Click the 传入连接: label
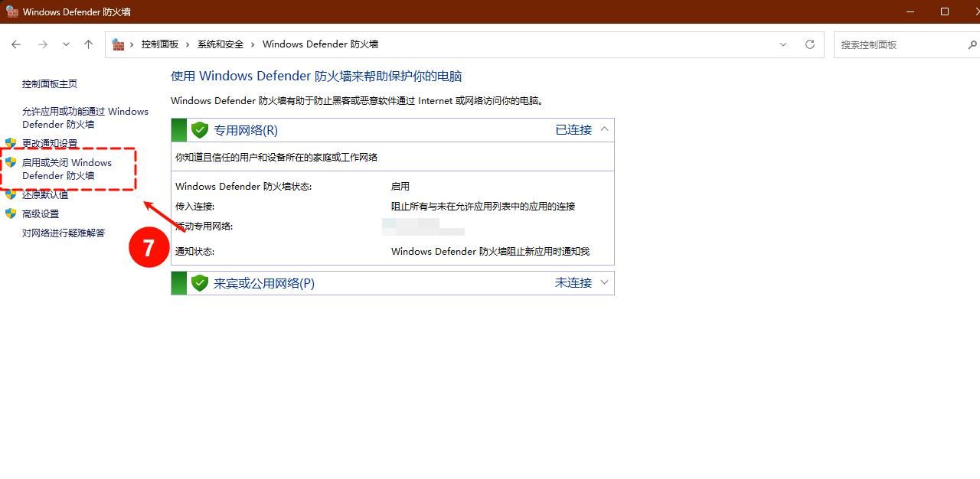Screen dimensions: 980x479 click(x=195, y=206)
